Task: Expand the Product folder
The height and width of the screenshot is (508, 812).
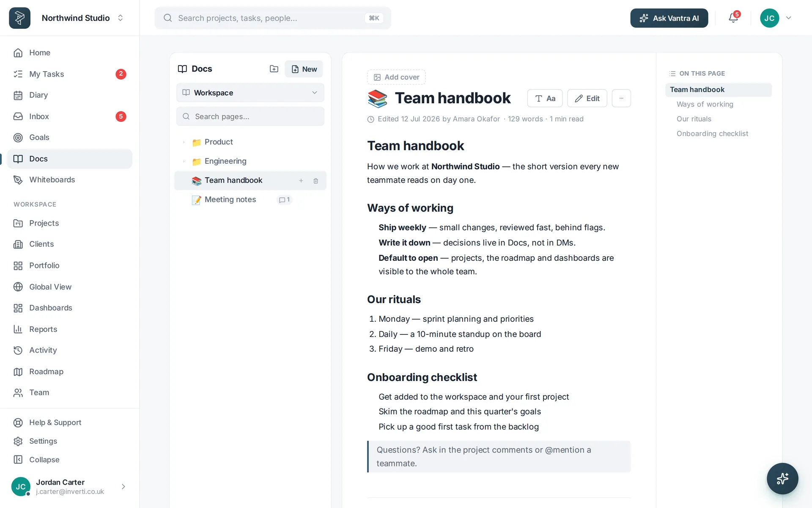Action: (184, 142)
